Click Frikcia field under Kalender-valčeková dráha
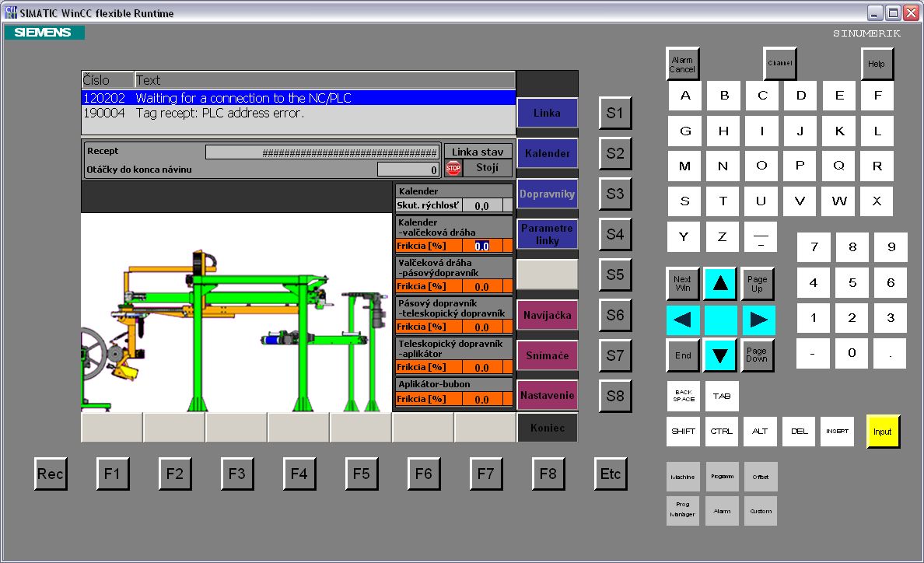924x563 pixels. pos(482,247)
